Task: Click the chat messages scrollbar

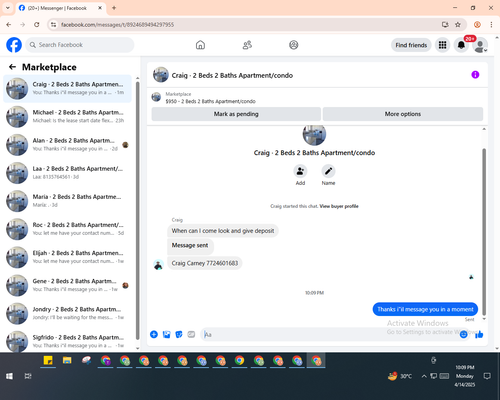Action: 484,232
